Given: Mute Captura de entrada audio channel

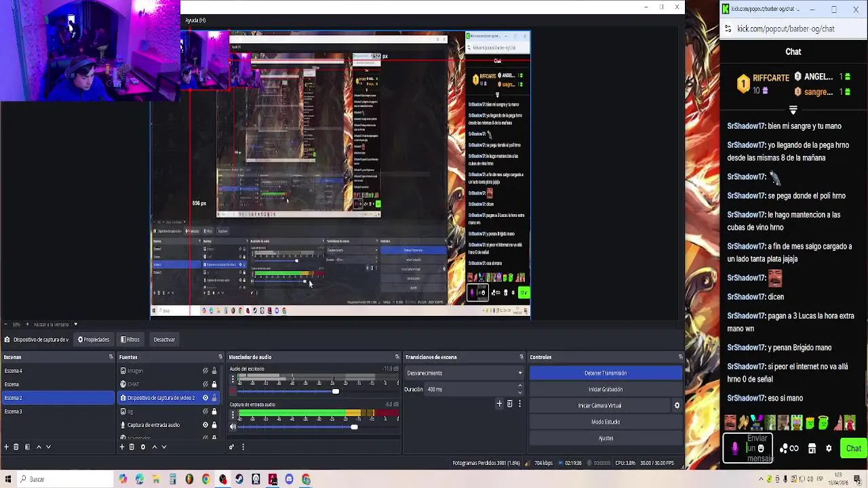Looking at the screenshot, I should [x=233, y=427].
